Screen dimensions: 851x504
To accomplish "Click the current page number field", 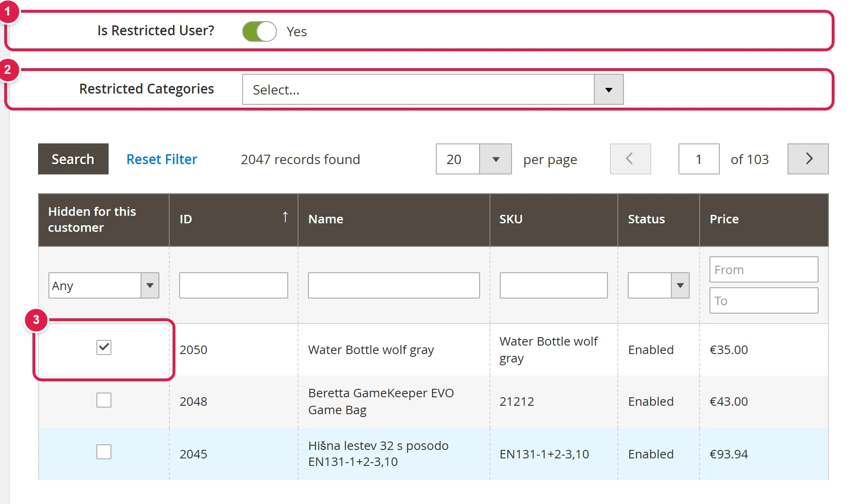I will click(x=699, y=159).
